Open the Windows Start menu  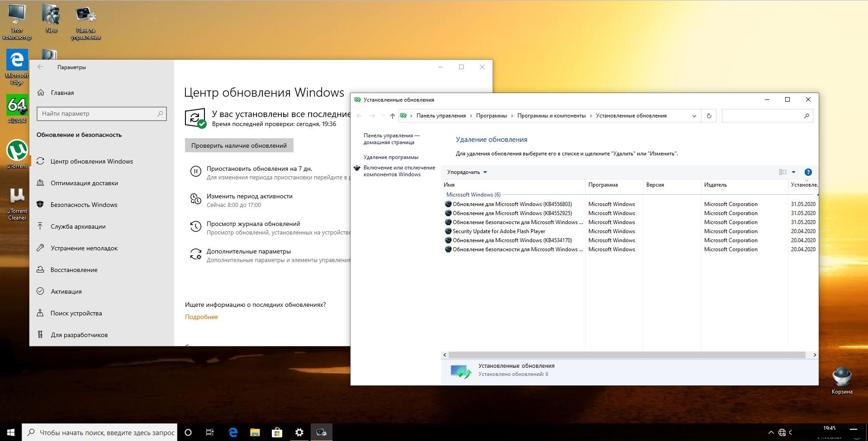(x=11, y=432)
